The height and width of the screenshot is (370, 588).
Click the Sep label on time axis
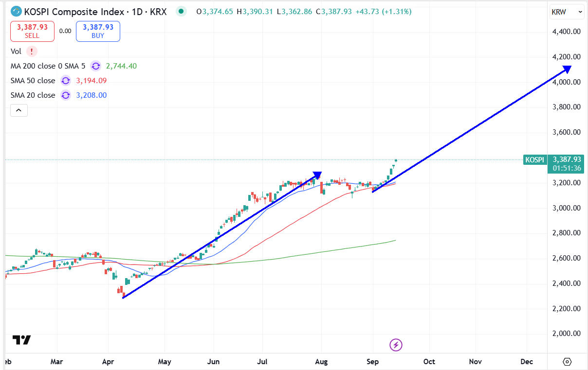372,362
